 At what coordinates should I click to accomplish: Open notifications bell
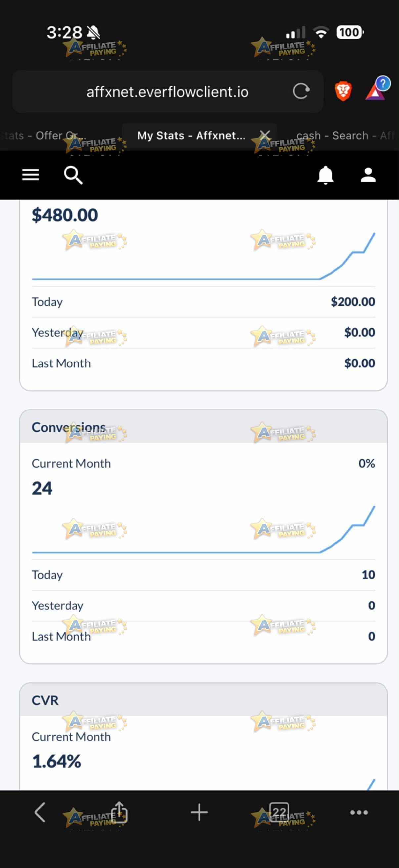pos(325,175)
